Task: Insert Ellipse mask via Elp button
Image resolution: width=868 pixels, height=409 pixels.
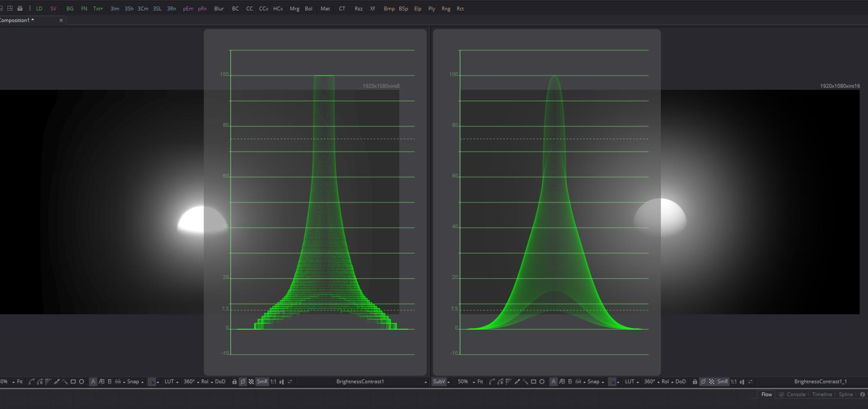Action: tap(418, 9)
